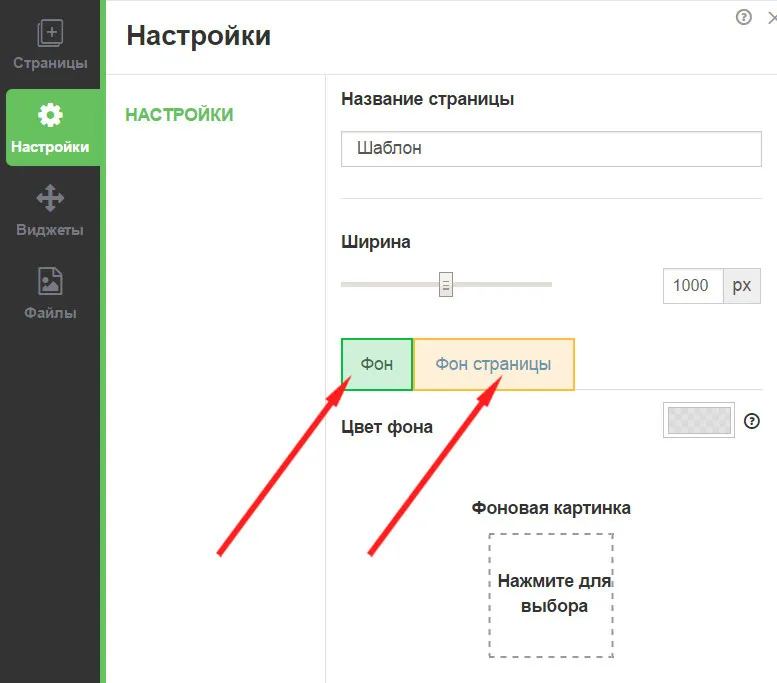Select the Настройки gear icon
Screen dimensions: 777x683
point(50,115)
